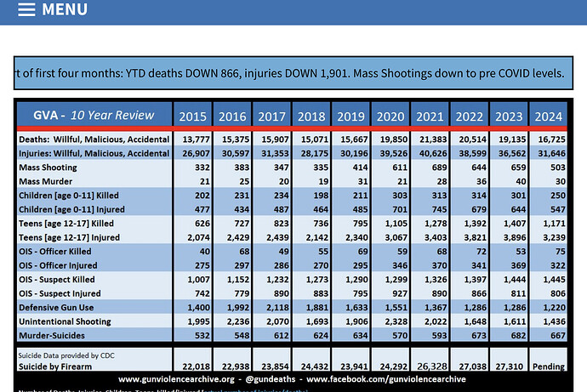
Task: Click the 2020 injuries value 39,526
Action: 394,153
